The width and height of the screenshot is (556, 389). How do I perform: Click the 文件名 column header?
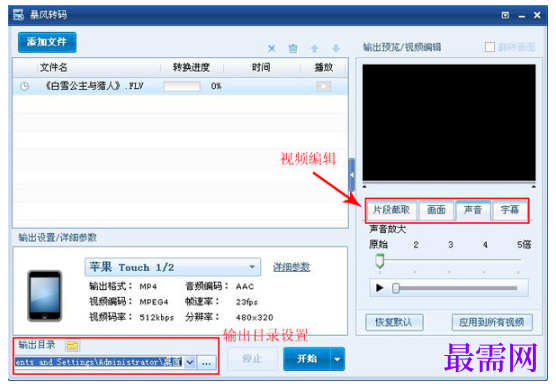tap(53, 67)
